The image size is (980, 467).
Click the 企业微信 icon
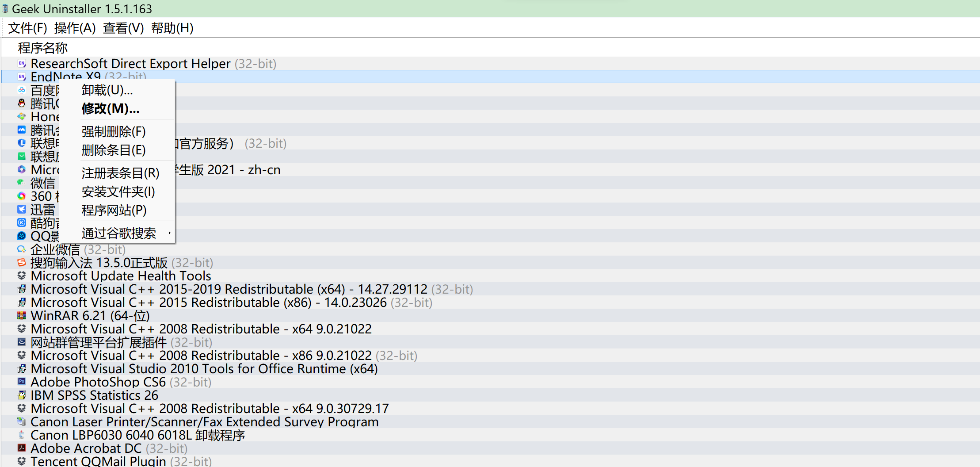(22, 249)
